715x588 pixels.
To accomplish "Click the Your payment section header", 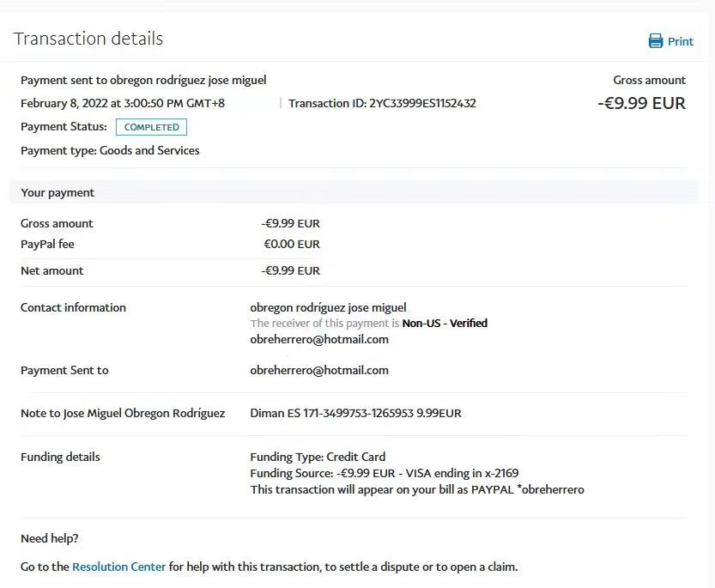I will (x=58, y=192).
